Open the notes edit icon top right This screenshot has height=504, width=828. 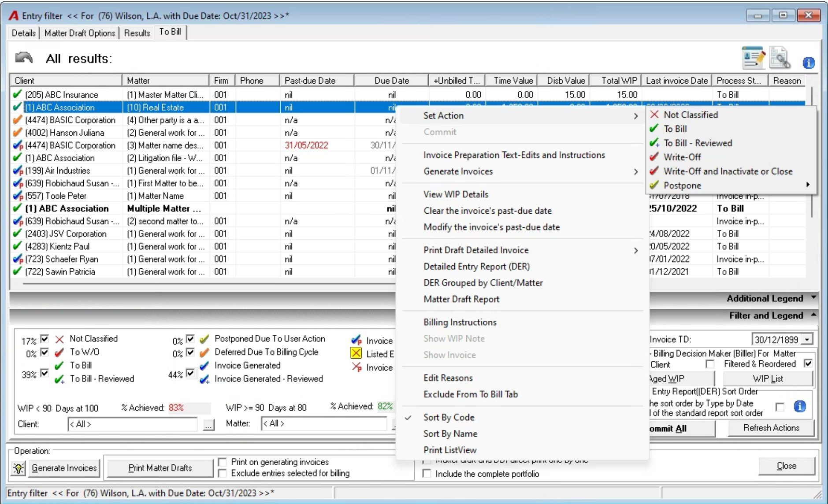[753, 58]
